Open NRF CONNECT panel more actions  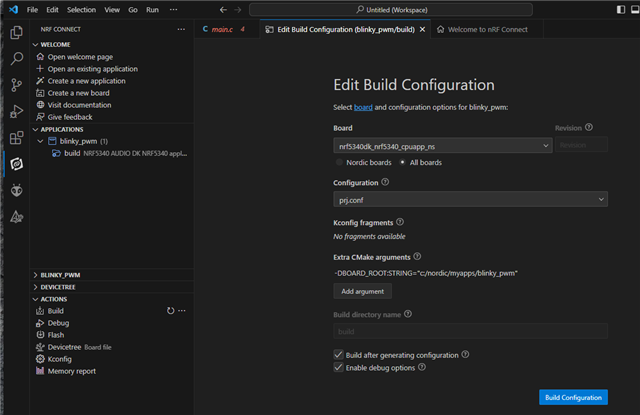pyautogui.click(x=181, y=29)
